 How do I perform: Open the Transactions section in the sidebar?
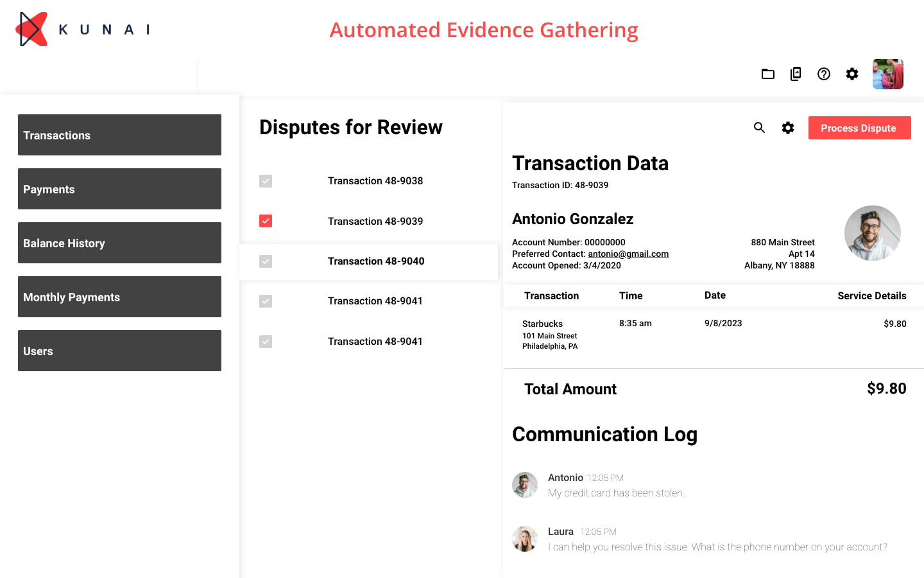(x=119, y=135)
